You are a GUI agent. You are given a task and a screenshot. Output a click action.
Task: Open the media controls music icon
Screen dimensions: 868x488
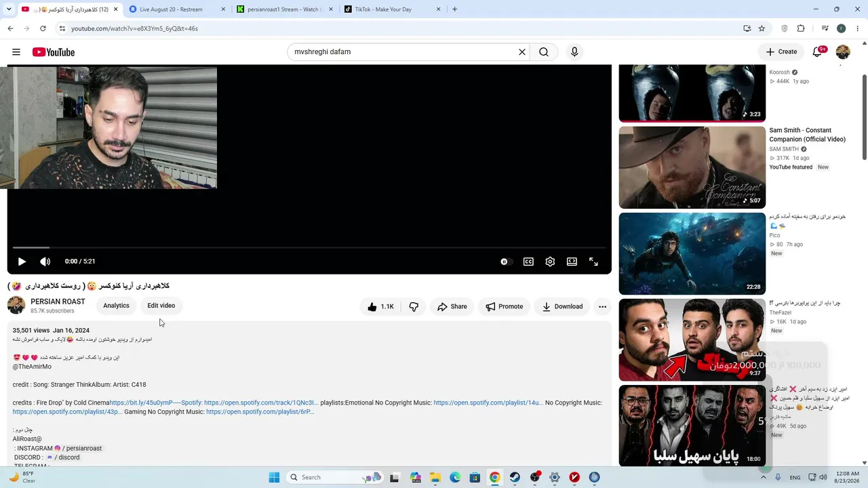(x=825, y=28)
